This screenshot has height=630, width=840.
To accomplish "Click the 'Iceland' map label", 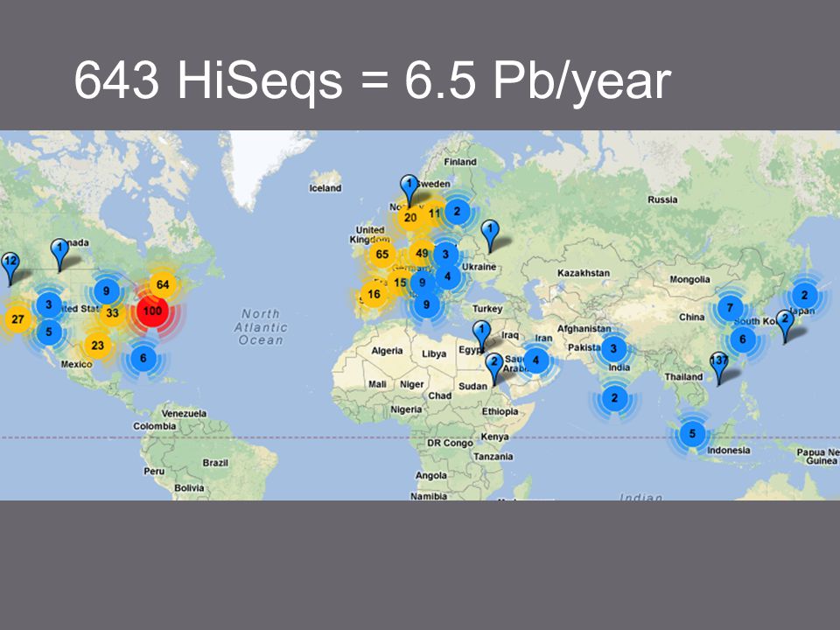I will click(x=325, y=188).
